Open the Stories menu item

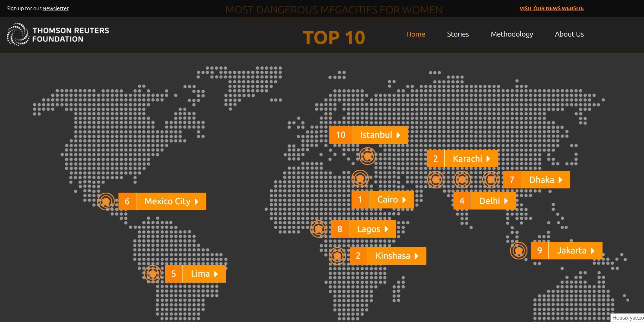(458, 34)
